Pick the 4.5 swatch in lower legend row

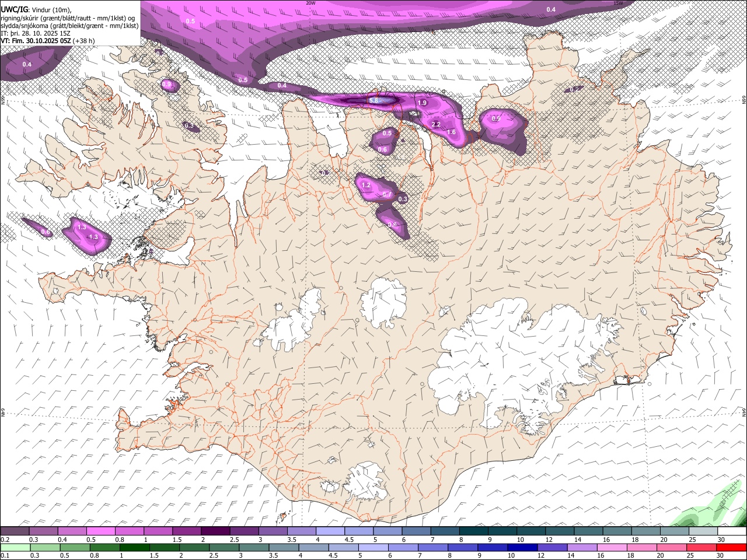(343, 547)
